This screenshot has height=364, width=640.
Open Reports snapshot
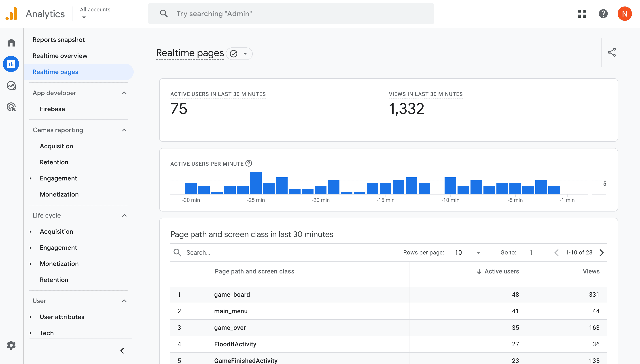[x=59, y=40]
